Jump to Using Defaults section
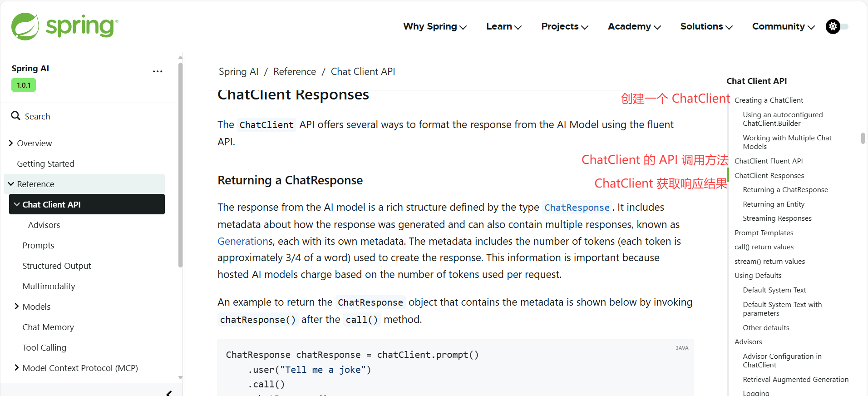Image resolution: width=868 pixels, height=396 pixels. tap(758, 275)
